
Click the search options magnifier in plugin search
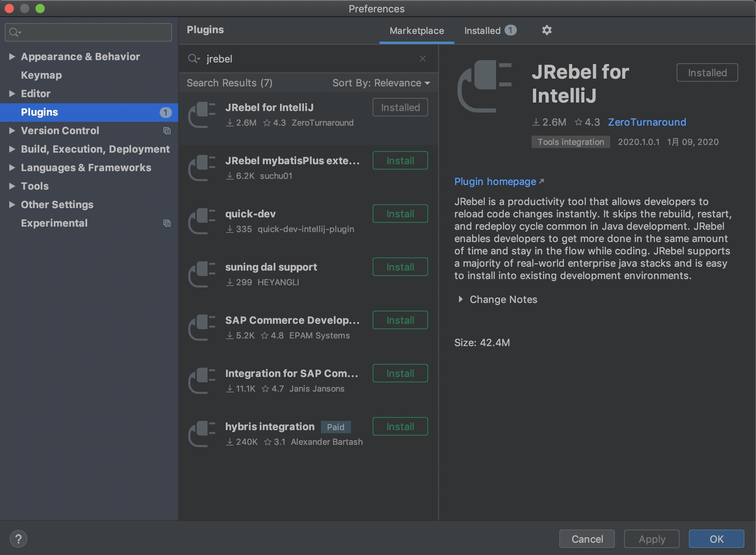[x=194, y=59]
